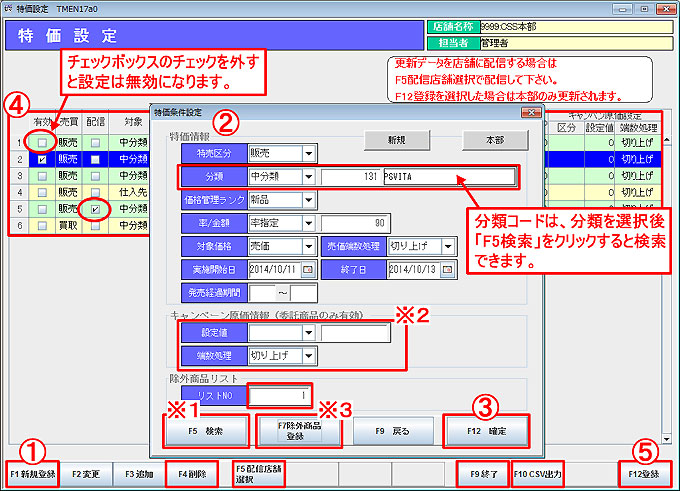Click F9 戻る button
The width and height of the screenshot is (680, 491).
tap(393, 431)
